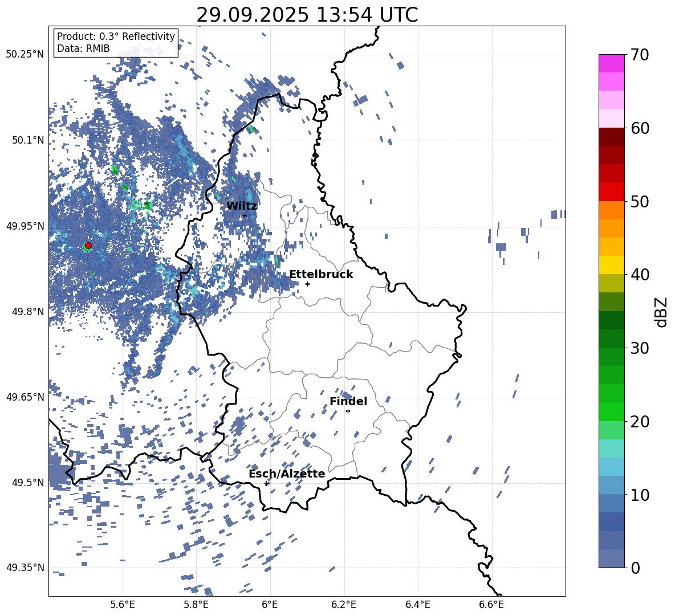Screen dimensions: 675x616
Task: Click the 40 tick on colorbar
Action: tap(639, 275)
